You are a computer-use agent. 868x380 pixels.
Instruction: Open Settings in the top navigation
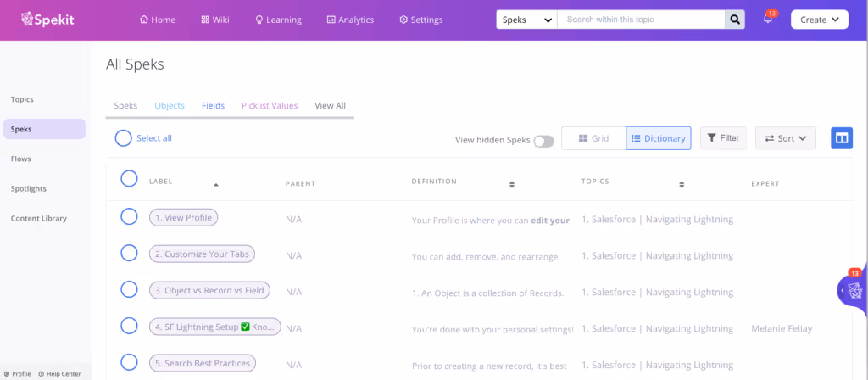pos(420,20)
